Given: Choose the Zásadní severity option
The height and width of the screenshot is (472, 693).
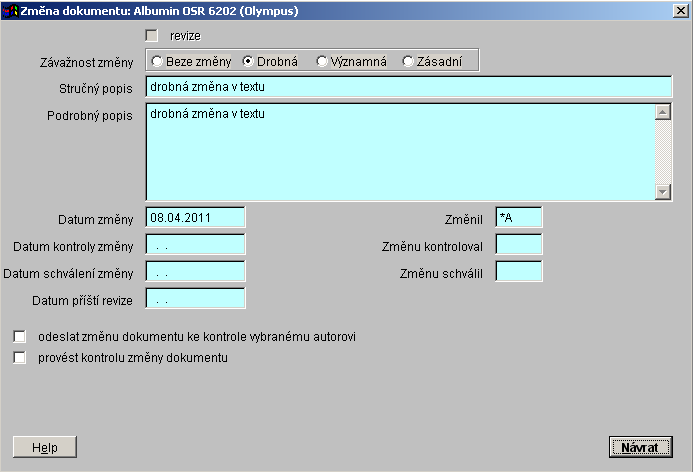Looking at the screenshot, I should point(408,62).
